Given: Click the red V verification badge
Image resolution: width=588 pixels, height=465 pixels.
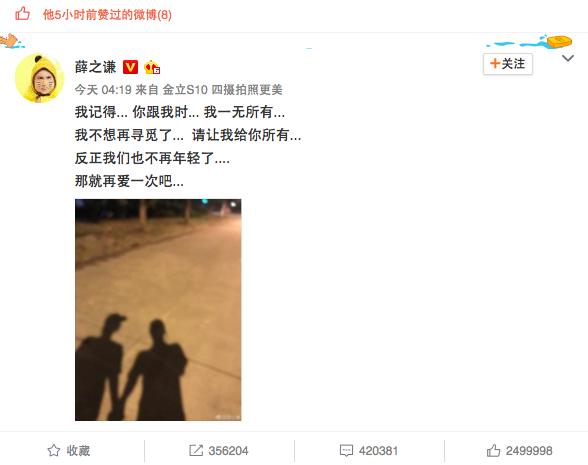Looking at the screenshot, I should point(130,67).
